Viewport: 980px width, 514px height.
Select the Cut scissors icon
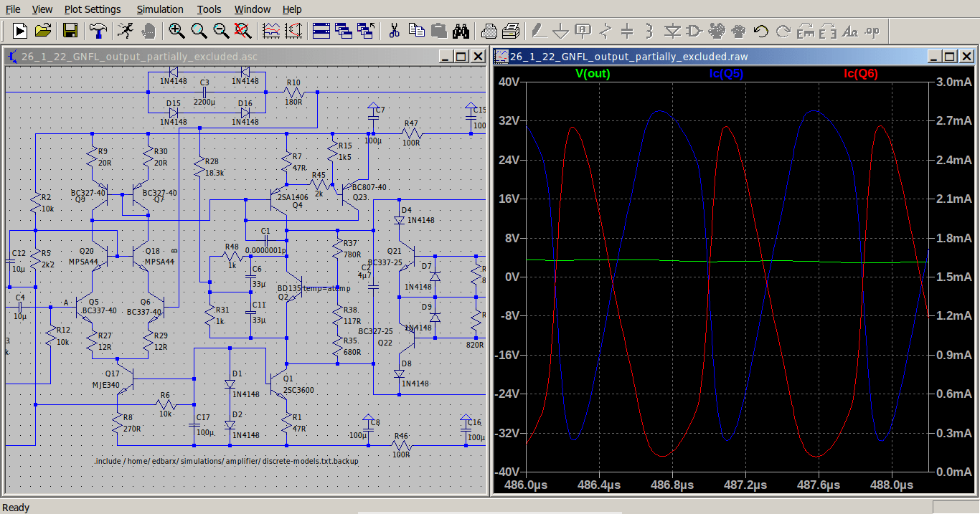pyautogui.click(x=394, y=30)
